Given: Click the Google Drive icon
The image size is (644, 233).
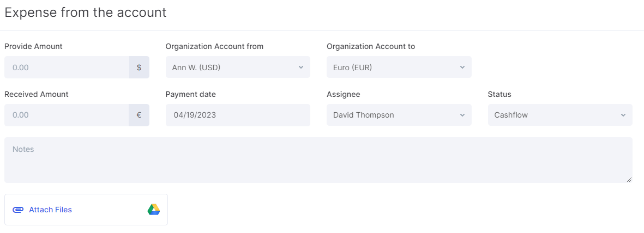Looking at the screenshot, I should click(x=153, y=210).
